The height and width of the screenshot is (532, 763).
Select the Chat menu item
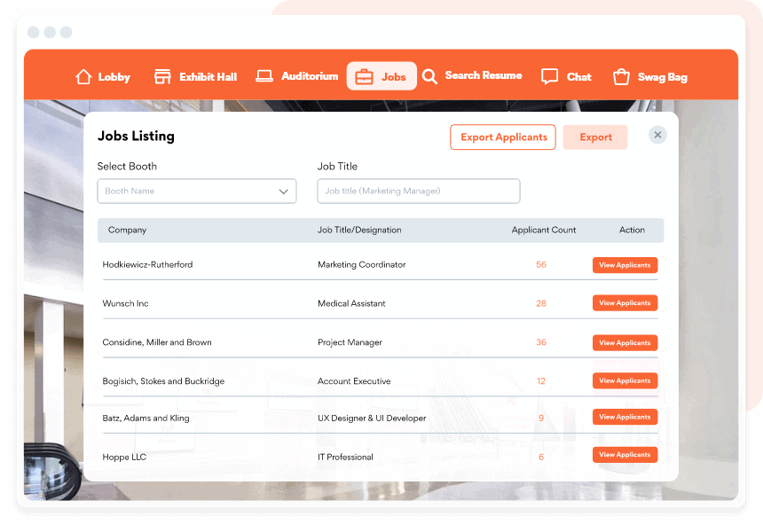coord(565,75)
